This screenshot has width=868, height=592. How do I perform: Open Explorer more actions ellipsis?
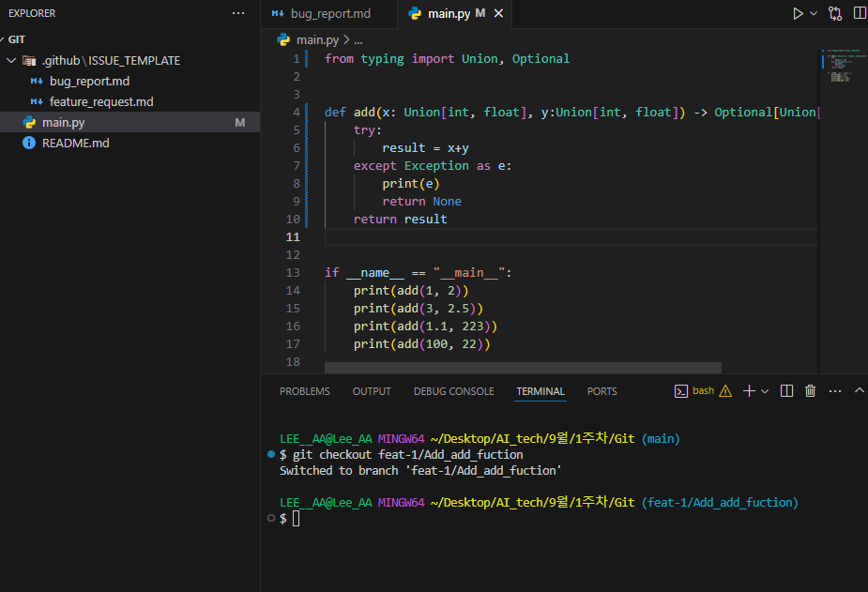pyautogui.click(x=238, y=14)
